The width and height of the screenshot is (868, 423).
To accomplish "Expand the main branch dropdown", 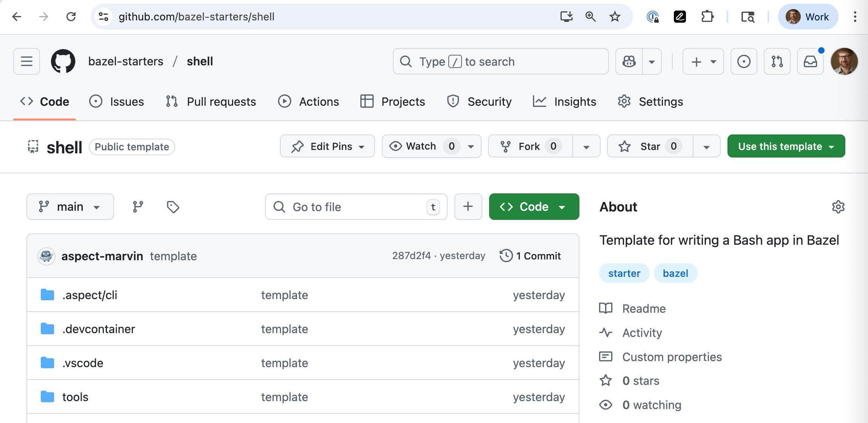I will 70,207.
